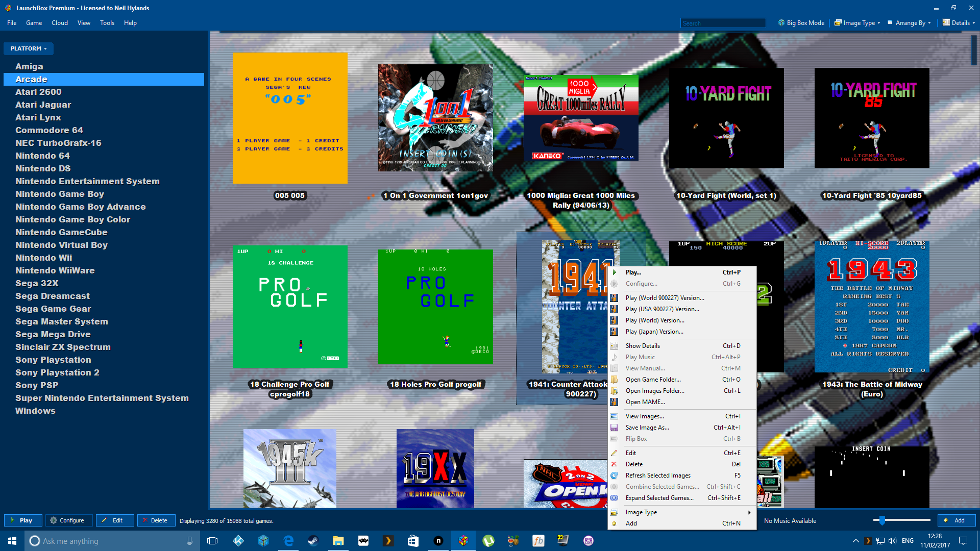Click in the Search field
This screenshot has width=980, height=551.
pyautogui.click(x=723, y=23)
